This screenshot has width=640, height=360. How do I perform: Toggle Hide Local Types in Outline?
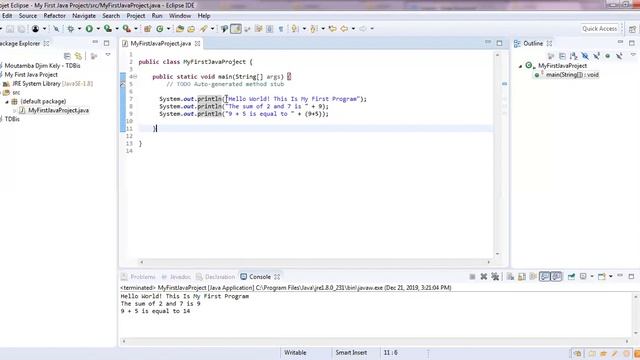pos(619,56)
